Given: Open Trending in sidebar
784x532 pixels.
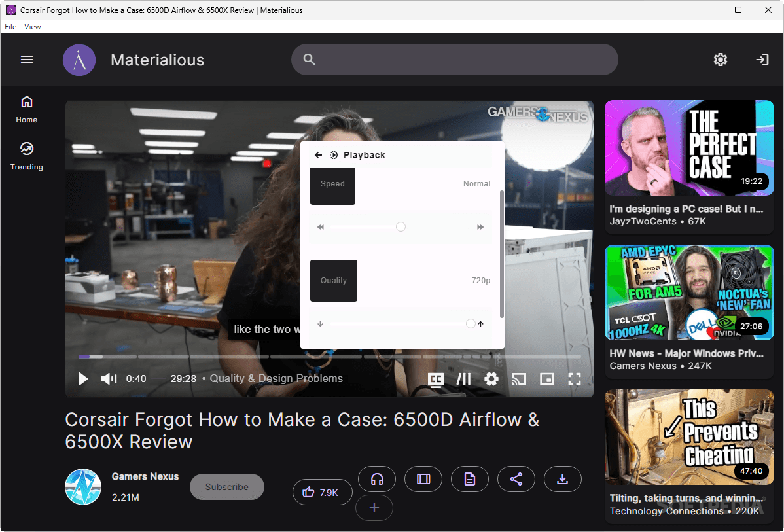Looking at the screenshot, I should (x=26, y=156).
